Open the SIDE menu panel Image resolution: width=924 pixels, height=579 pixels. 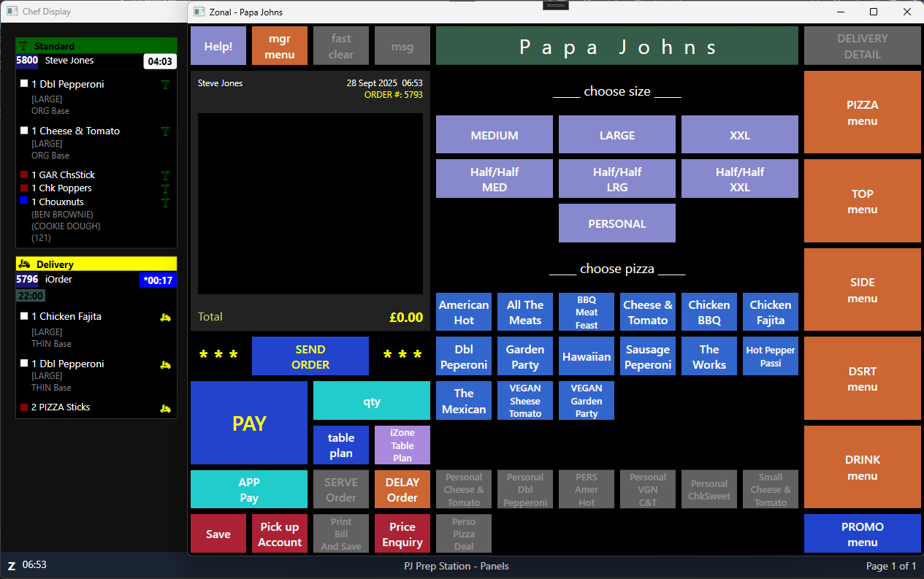pyautogui.click(x=862, y=290)
